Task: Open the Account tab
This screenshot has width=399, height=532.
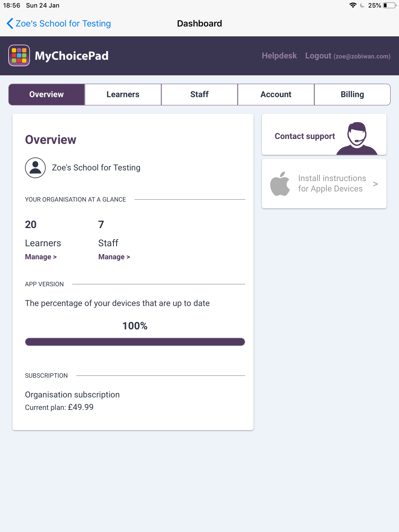Action: [x=276, y=95]
